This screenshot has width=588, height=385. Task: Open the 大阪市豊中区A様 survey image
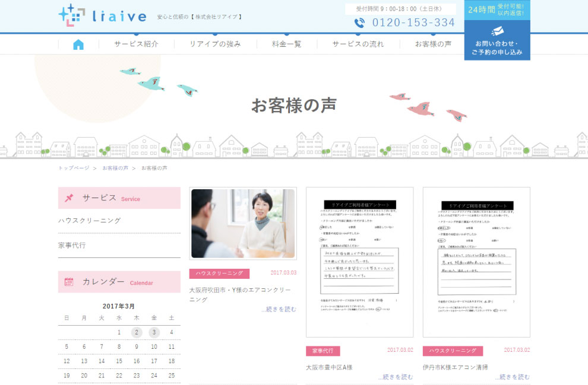[x=359, y=262]
